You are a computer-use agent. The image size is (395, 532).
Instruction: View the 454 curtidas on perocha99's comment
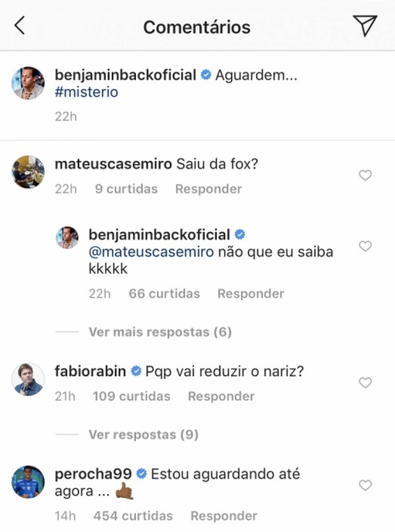point(133,516)
